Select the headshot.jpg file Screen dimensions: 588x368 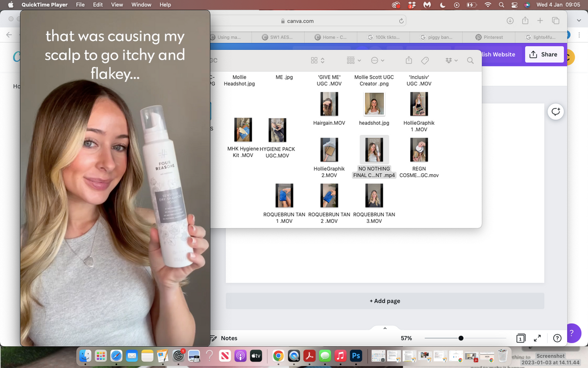[x=374, y=108]
